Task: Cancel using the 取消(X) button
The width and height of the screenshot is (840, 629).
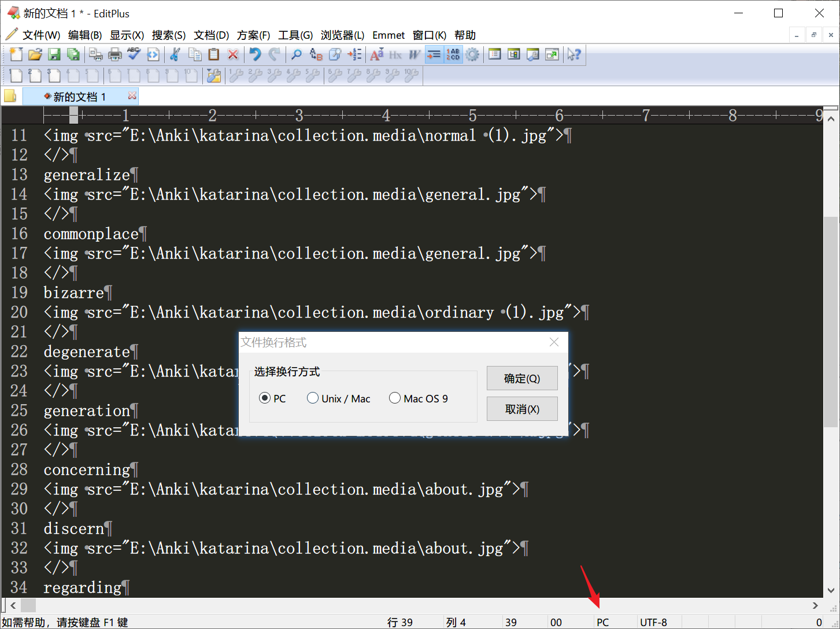Action: pyautogui.click(x=522, y=409)
